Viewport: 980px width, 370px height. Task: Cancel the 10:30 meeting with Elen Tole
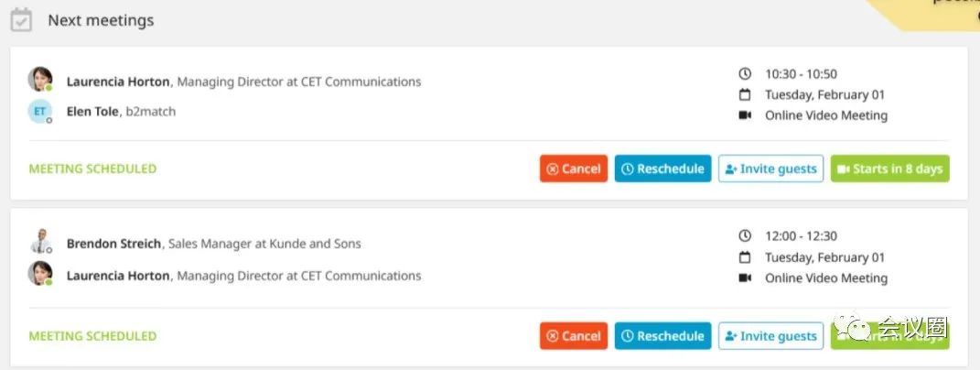click(573, 169)
